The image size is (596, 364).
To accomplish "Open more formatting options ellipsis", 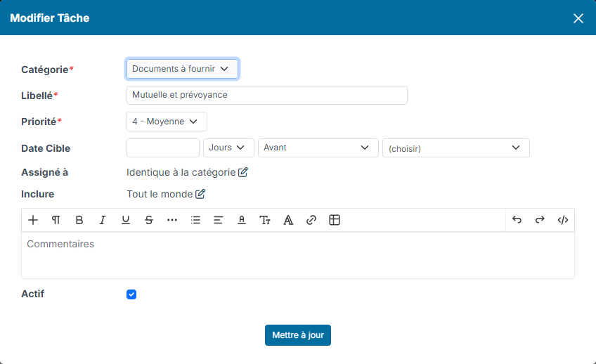I will click(x=171, y=220).
